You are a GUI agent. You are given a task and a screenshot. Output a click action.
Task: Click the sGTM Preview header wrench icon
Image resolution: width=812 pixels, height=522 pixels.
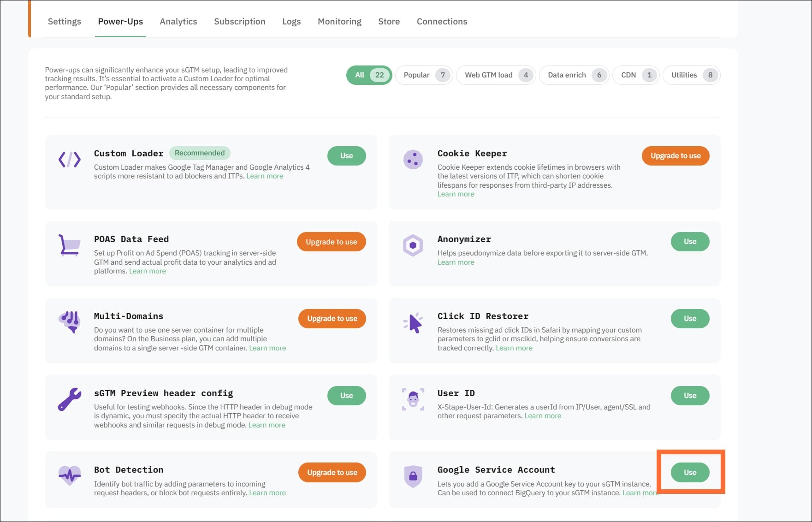(x=70, y=399)
